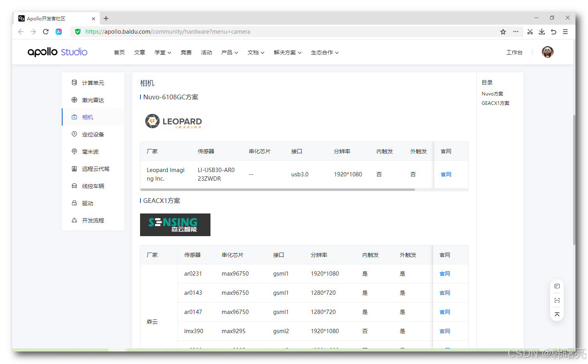588x364 pixels.
Task: Click the 驱动 driver sidebar icon
Action: (x=74, y=203)
